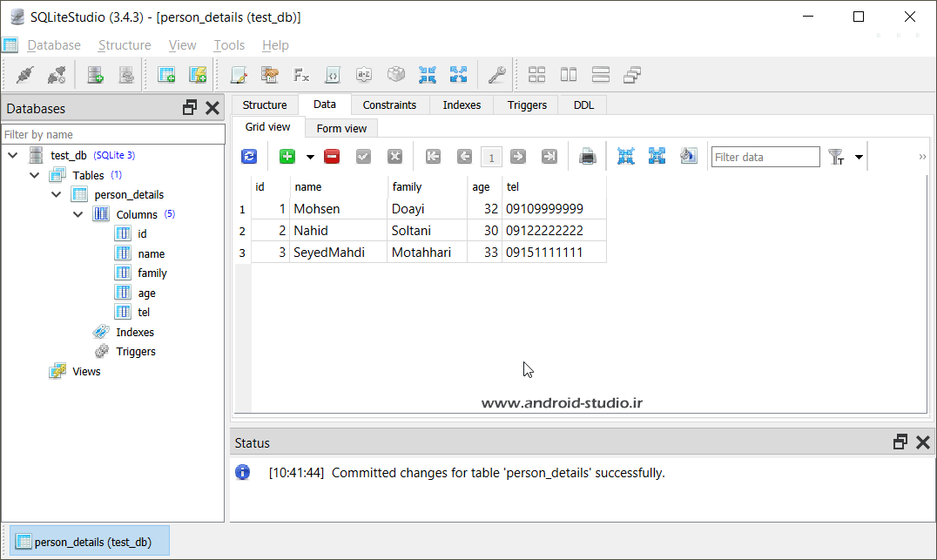Click person_details (test_db) taskbar button
937x560 pixels.
[x=90, y=542]
